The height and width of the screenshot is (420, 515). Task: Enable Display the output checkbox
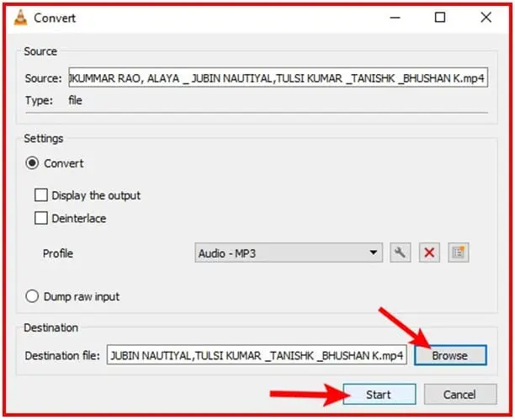coord(41,195)
